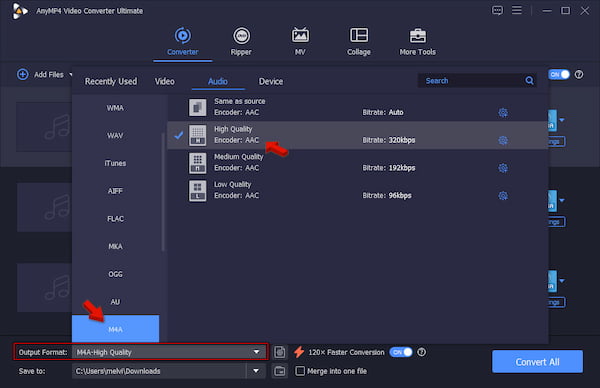Expand second file's format dropdown arrow
Screen dimensions: 600x388
point(562,201)
